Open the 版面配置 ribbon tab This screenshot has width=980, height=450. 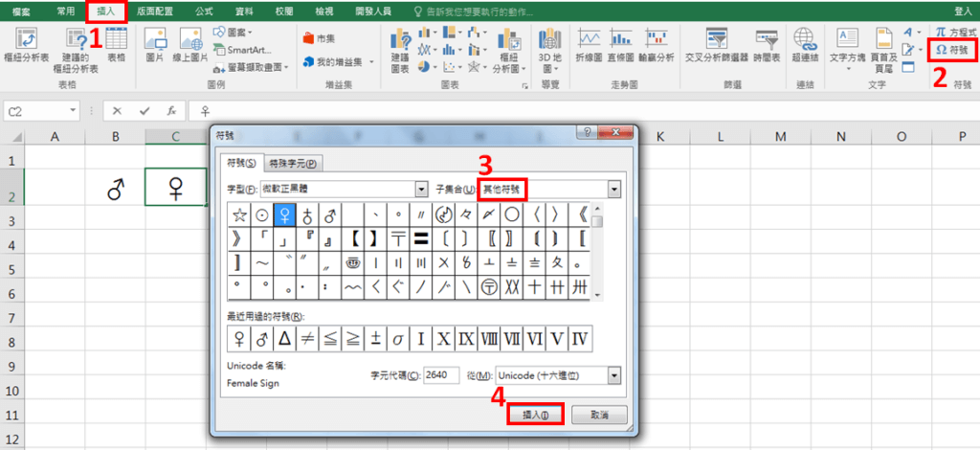(154, 11)
